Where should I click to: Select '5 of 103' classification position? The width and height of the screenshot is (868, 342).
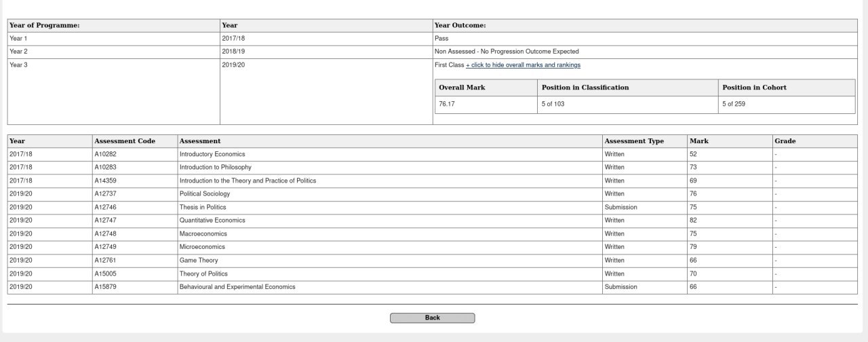[x=553, y=104]
